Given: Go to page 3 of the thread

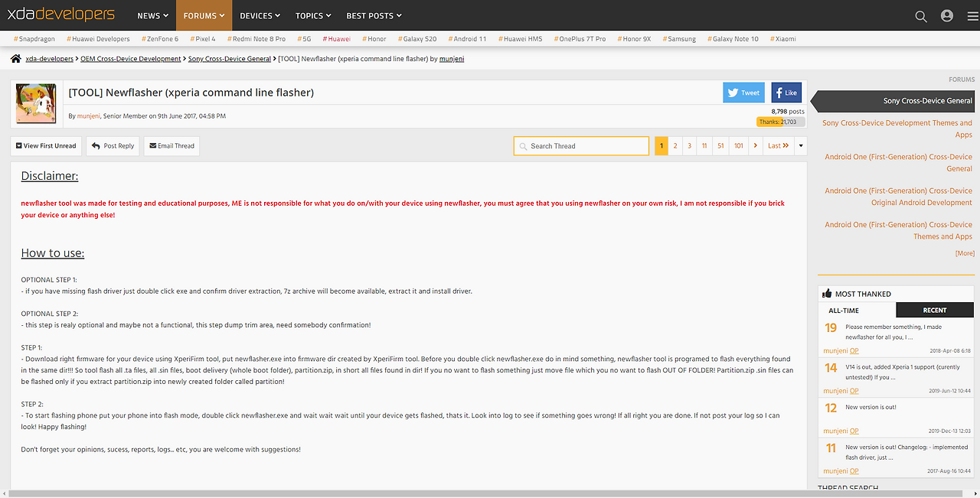Looking at the screenshot, I should pyautogui.click(x=689, y=145).
